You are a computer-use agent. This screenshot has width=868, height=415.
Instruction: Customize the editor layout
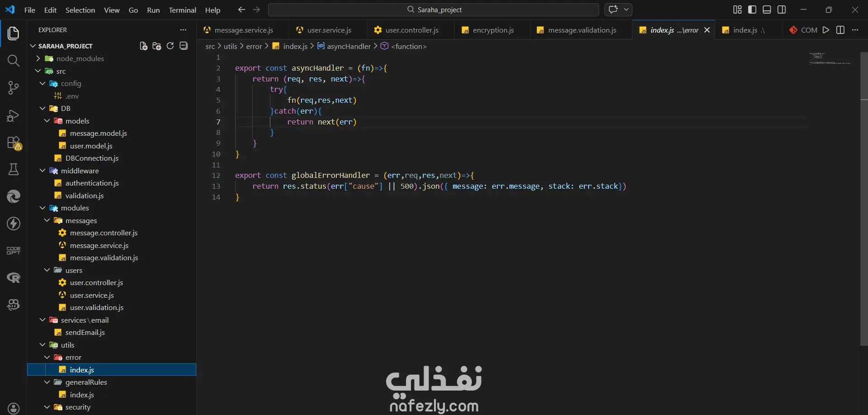pyautogui.click(x=737, y=10)
